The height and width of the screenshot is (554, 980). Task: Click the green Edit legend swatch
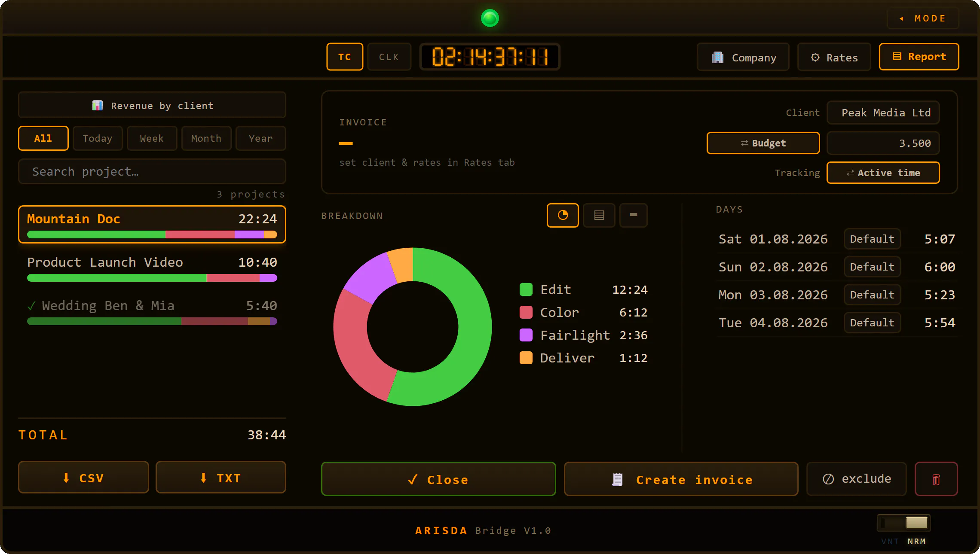526,289
